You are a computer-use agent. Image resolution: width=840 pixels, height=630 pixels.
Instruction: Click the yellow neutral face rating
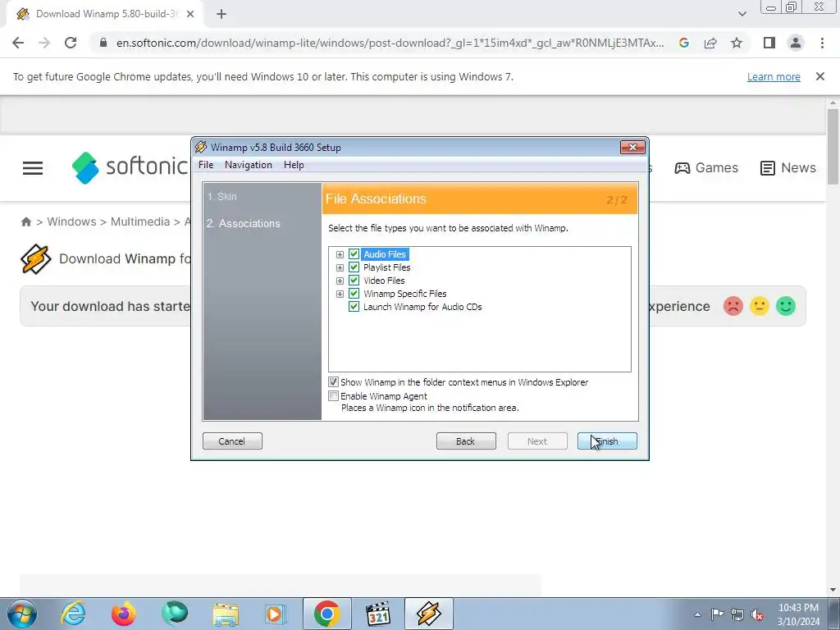tap(759, 306)
